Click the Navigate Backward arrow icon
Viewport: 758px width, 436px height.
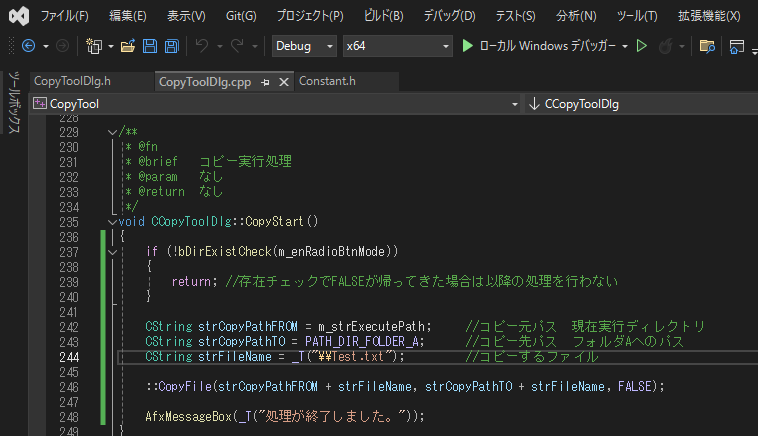(28, 46)
